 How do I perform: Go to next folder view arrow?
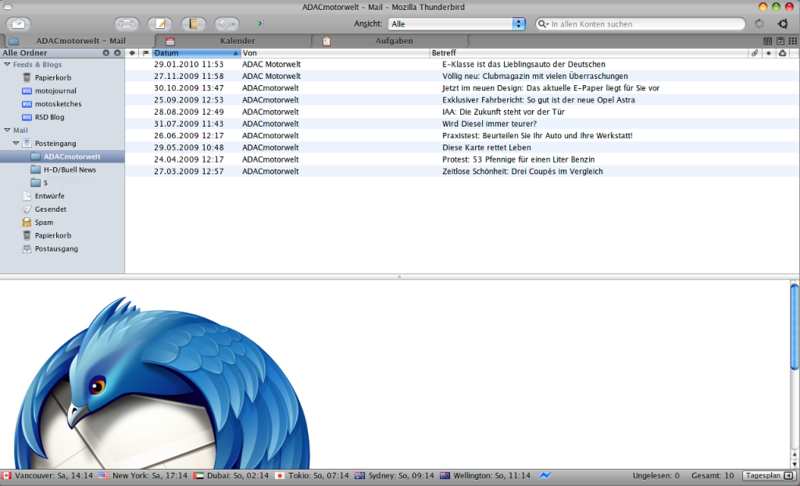(117, 53)
